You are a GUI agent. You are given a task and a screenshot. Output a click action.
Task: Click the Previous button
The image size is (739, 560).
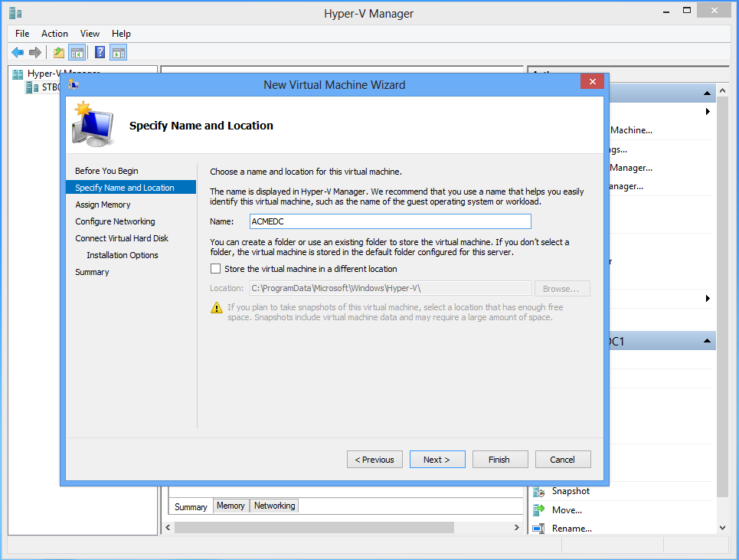[374, 460]
